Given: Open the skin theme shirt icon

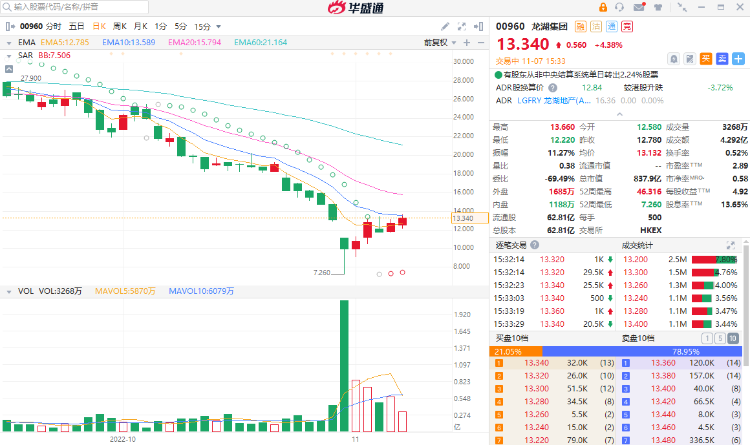Looking at the screenshot, I should click(x=658, y=7).
